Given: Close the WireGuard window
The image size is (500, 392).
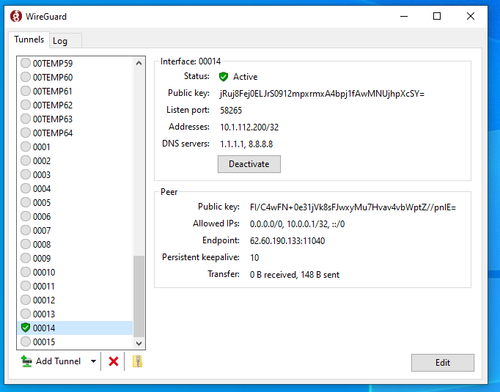Looking at the screenshot, I should (x=470, y=16).
